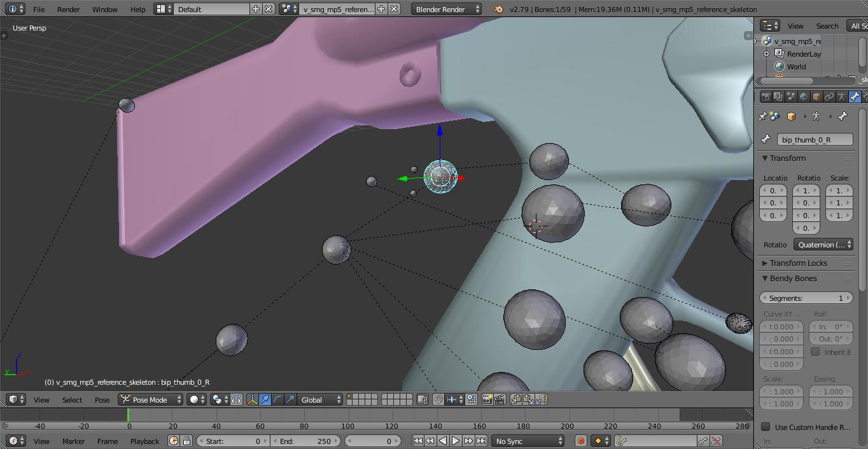Enable the Inherit End Roll checkbox
The height and width of the screenshot is (449, 868).
pyautogui.click(x=815, y=352)
